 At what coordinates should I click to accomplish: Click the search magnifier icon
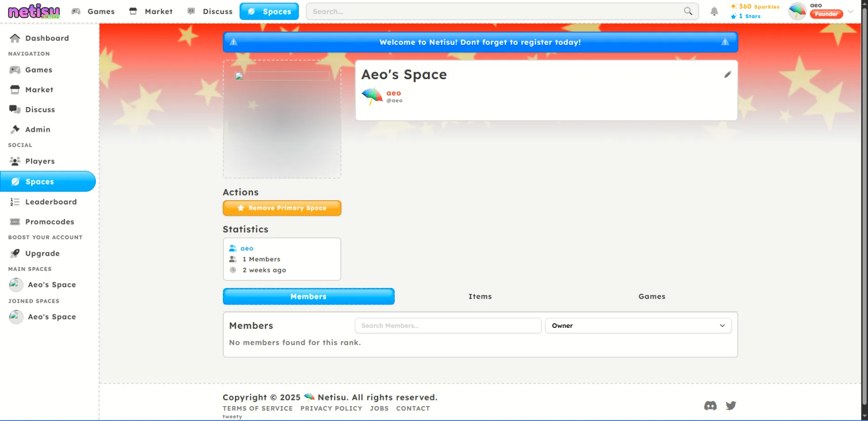coord(688,11)
